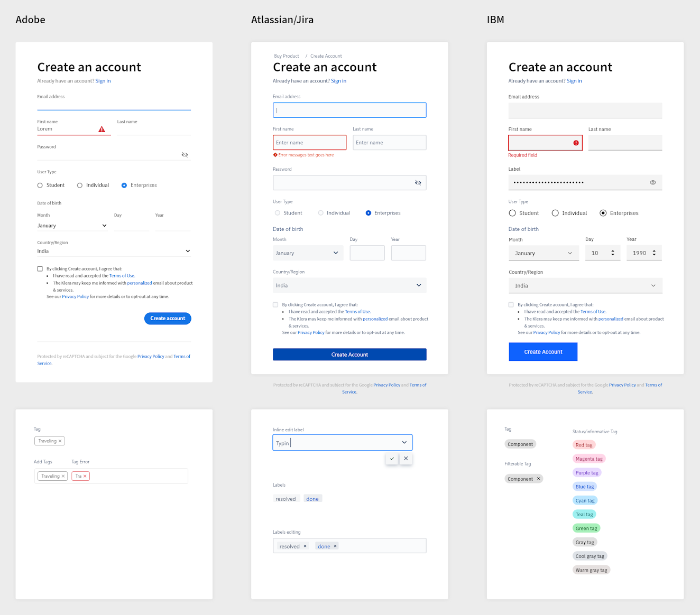Focus Email address field in Atlassian form

pyautogui.click(x=349, y=110)
